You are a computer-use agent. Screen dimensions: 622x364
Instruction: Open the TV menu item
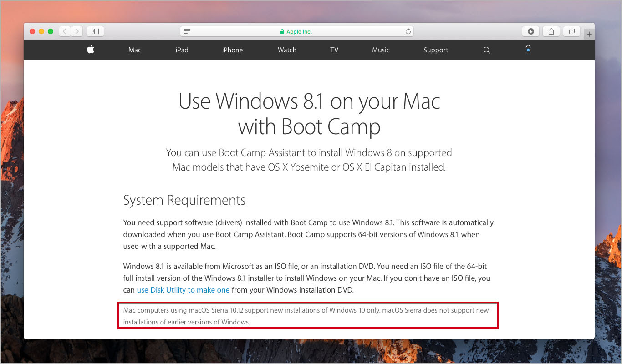click(334, 50)
